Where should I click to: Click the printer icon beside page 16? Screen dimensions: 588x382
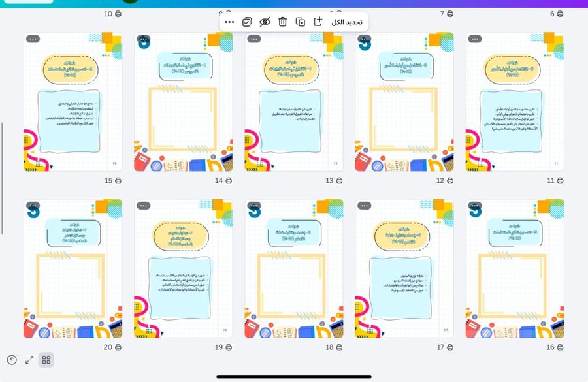pos(561,347)
